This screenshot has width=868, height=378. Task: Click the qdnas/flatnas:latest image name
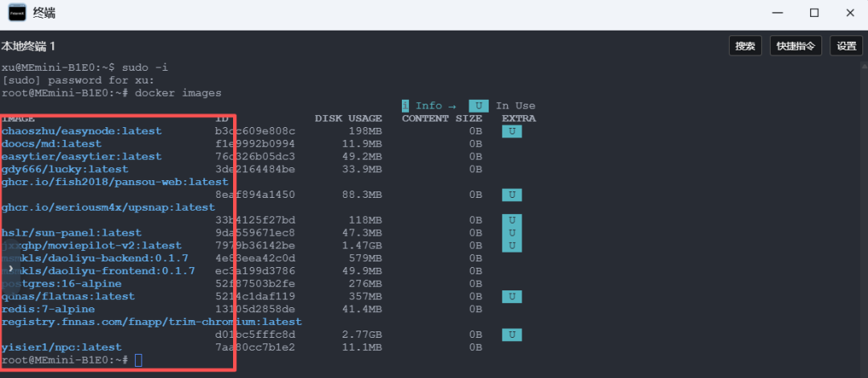[x=68, y=297]
